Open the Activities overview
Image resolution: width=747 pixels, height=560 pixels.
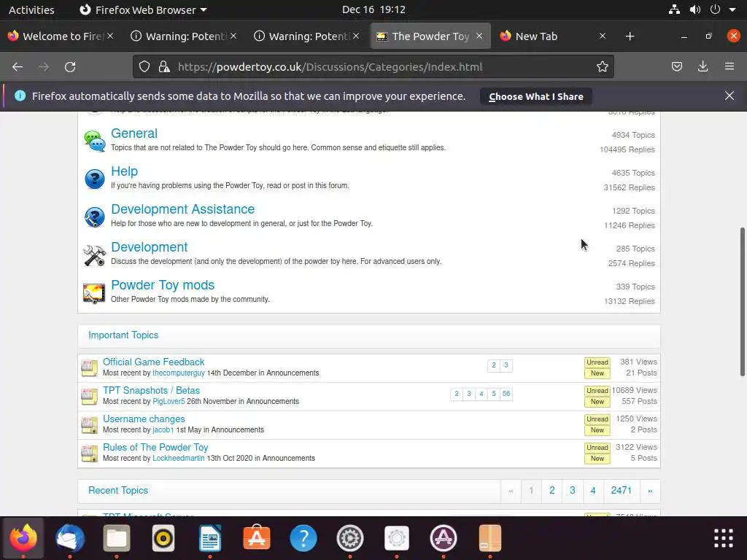[31, 9]
